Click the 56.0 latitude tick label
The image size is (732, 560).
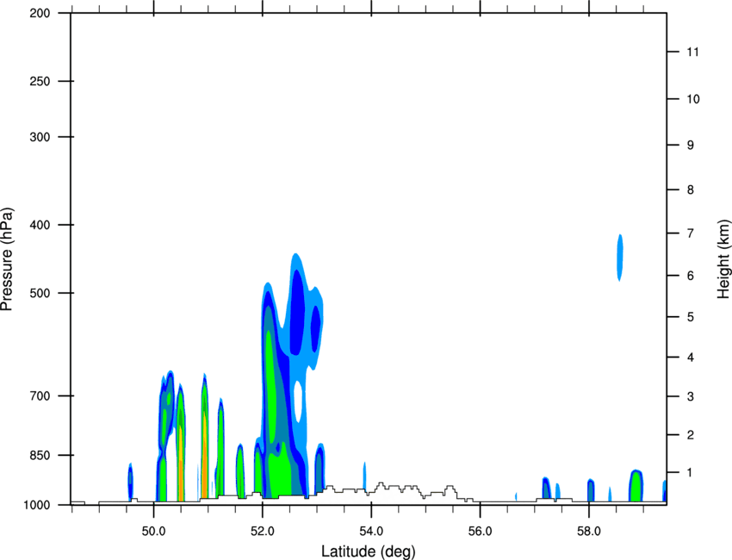481,532
